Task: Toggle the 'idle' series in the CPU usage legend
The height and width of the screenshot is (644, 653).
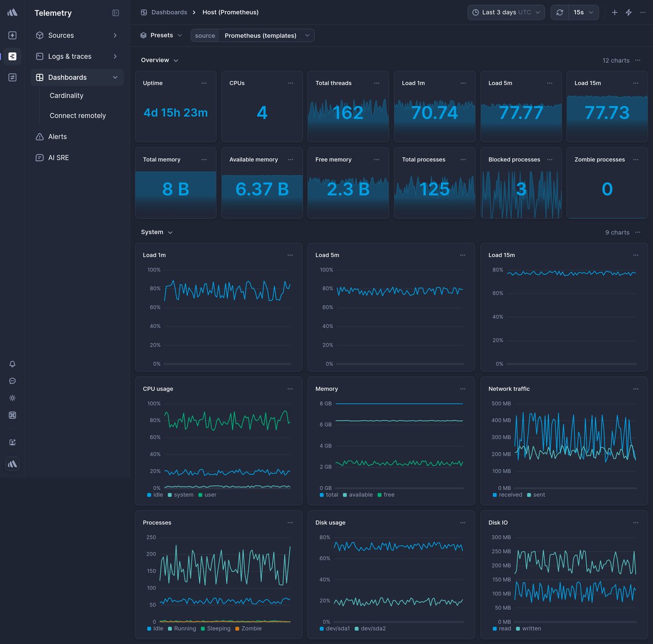Action: click(155, 495)
